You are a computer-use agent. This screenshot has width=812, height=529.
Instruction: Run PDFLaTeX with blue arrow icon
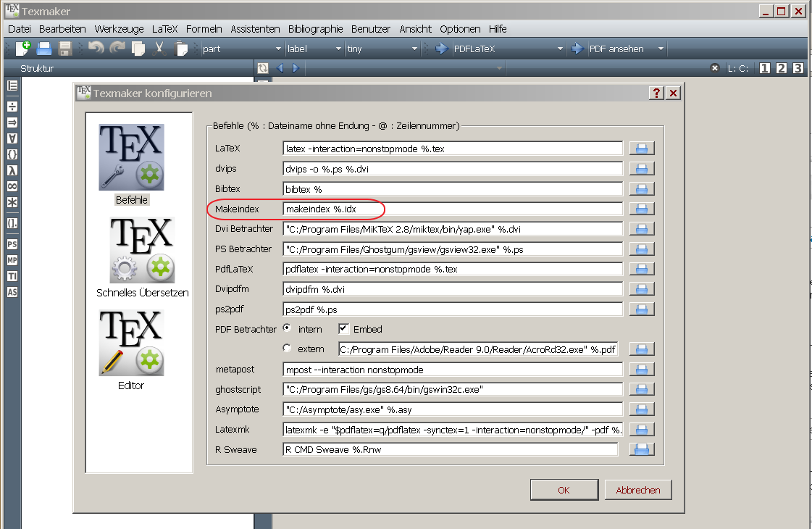click(441, 49)
